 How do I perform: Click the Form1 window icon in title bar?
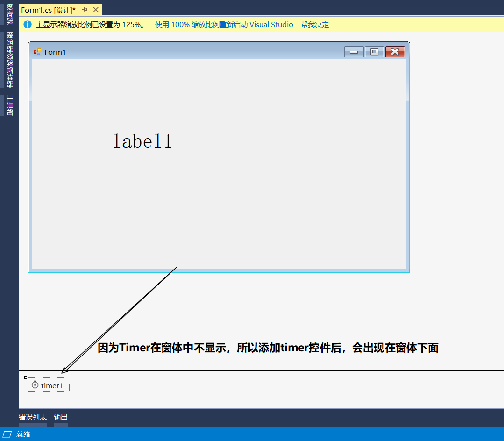38,52
